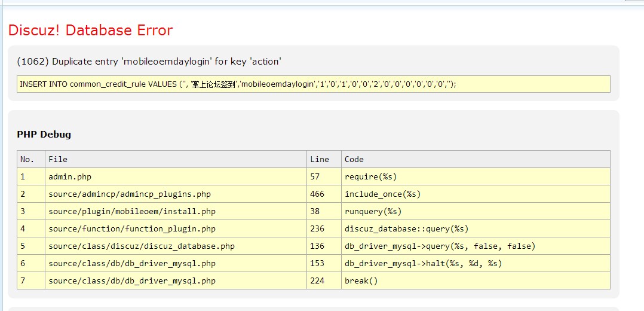Click line number 57
This screenshot has height=311, width=644.
point(324,176)
